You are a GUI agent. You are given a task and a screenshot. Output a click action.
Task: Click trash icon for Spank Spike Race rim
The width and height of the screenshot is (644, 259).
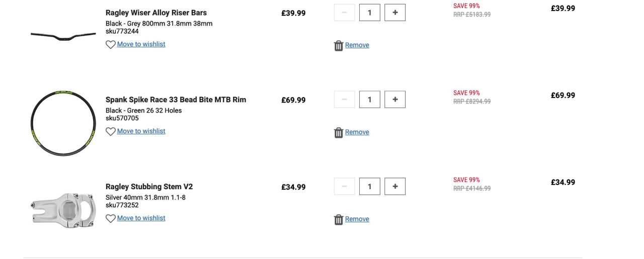[339, 133]
